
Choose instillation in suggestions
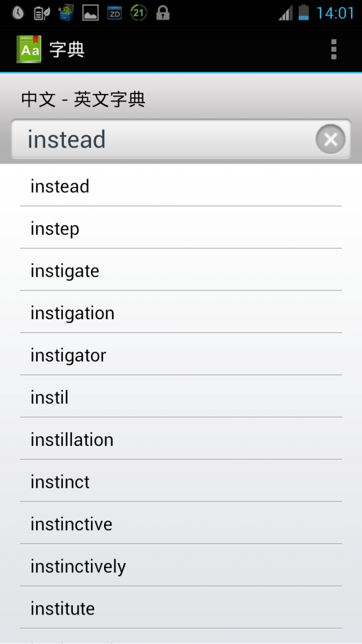181,440
